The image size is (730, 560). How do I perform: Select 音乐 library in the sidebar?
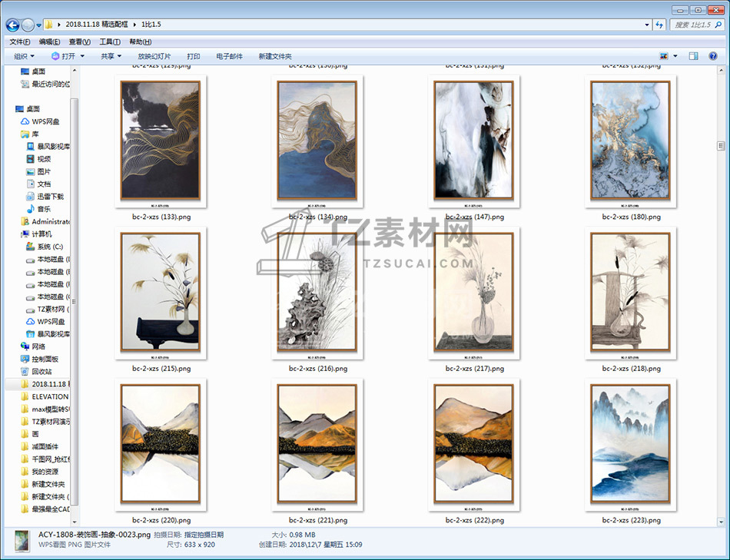44,209
